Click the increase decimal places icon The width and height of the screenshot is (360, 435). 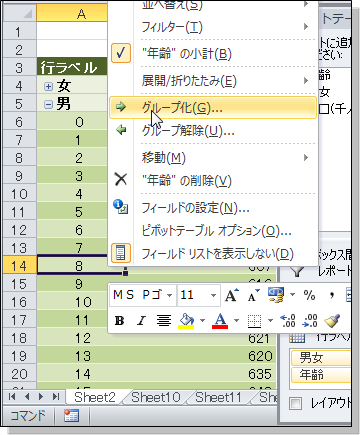coord(288,320)
